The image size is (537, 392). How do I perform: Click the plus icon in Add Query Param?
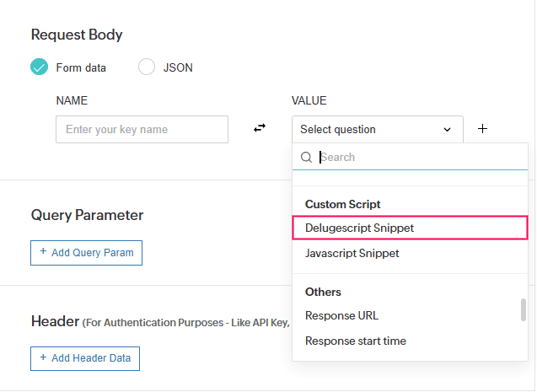[43, 253]
